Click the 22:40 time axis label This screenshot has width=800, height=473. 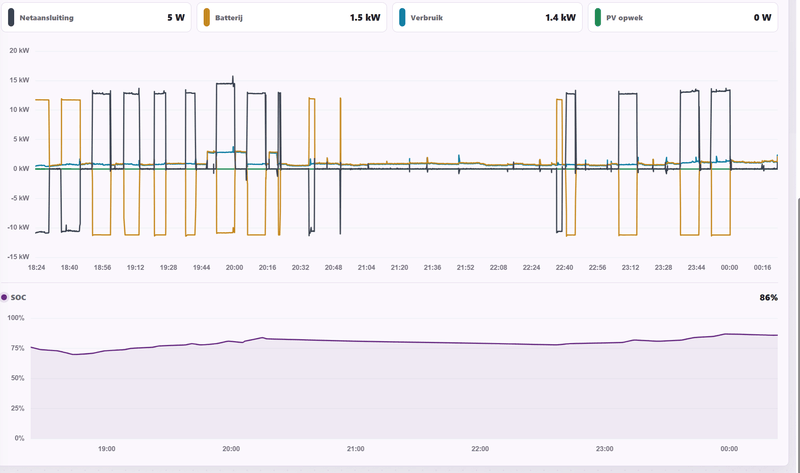click(564, 267)
